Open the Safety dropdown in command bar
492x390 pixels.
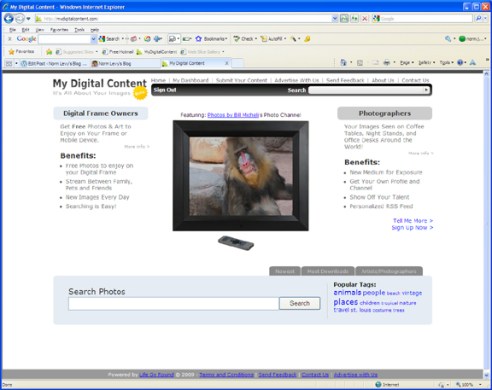(426, 62)
